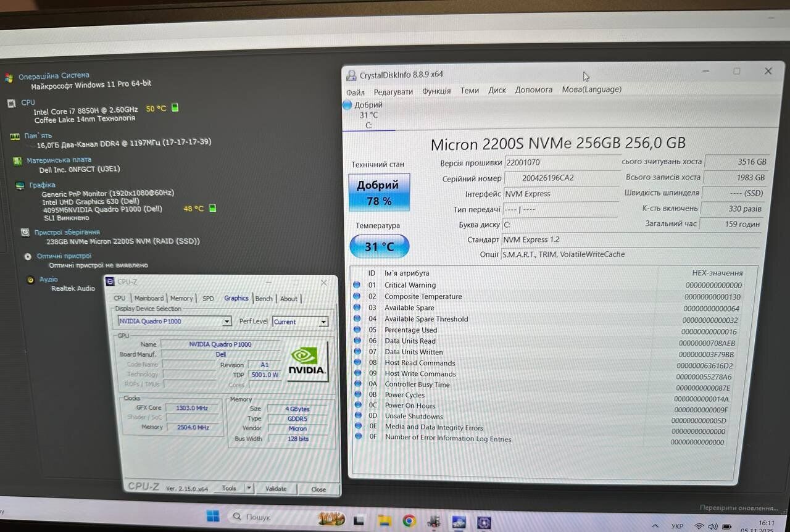Click the Wi-Fi icon in system tray
790x532 pixels.
699,526
